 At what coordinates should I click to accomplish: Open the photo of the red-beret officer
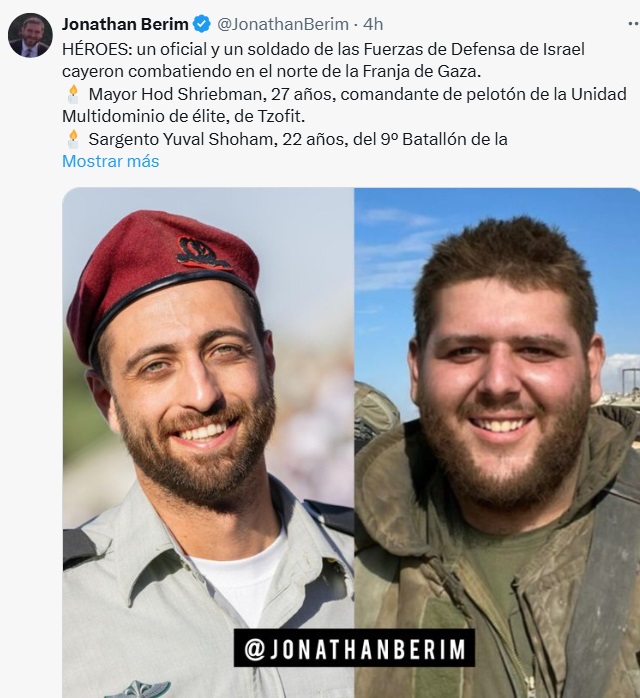[208, 443]
